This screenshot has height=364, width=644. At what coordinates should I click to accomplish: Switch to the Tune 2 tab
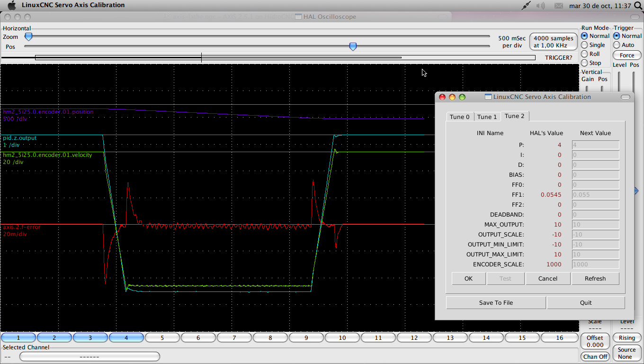pos(515,116)
